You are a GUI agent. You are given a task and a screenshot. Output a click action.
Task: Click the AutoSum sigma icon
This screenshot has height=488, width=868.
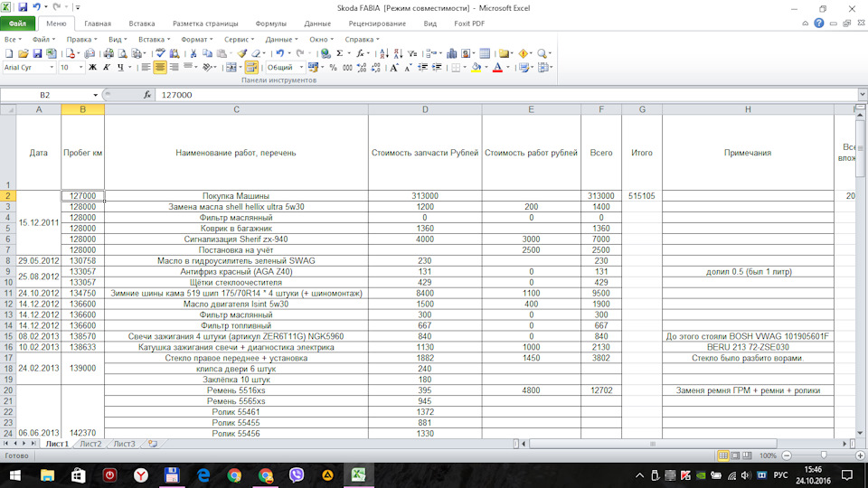[x=338, y=54]
